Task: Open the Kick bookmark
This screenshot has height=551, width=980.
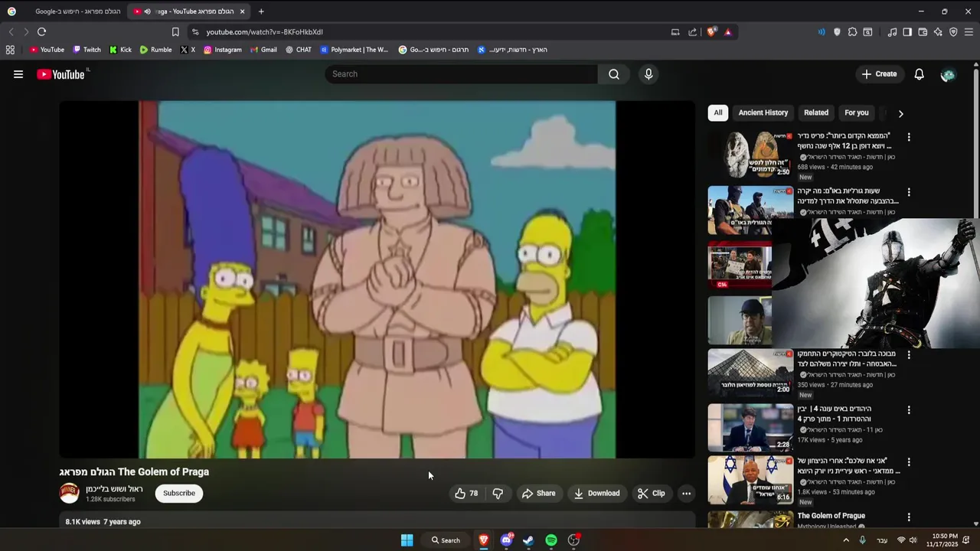Action: click(x=120, y=50)
